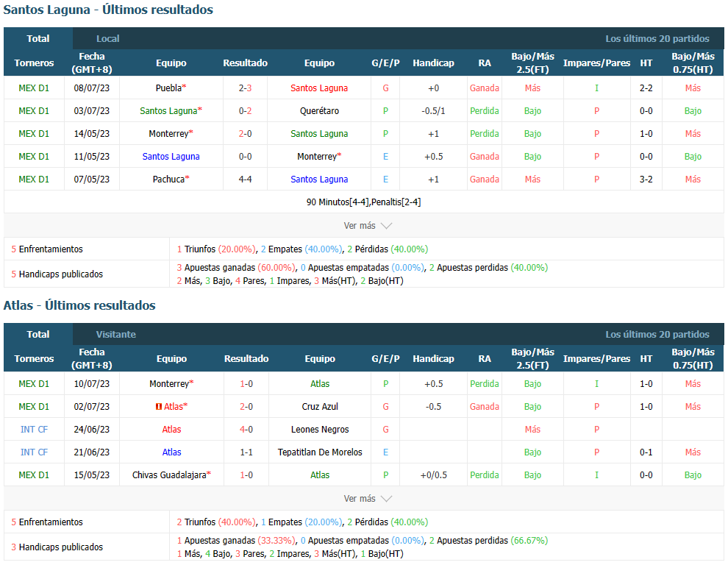
Task: Switch to Santos Laguna Total tab
Action: tap(38, 38)
